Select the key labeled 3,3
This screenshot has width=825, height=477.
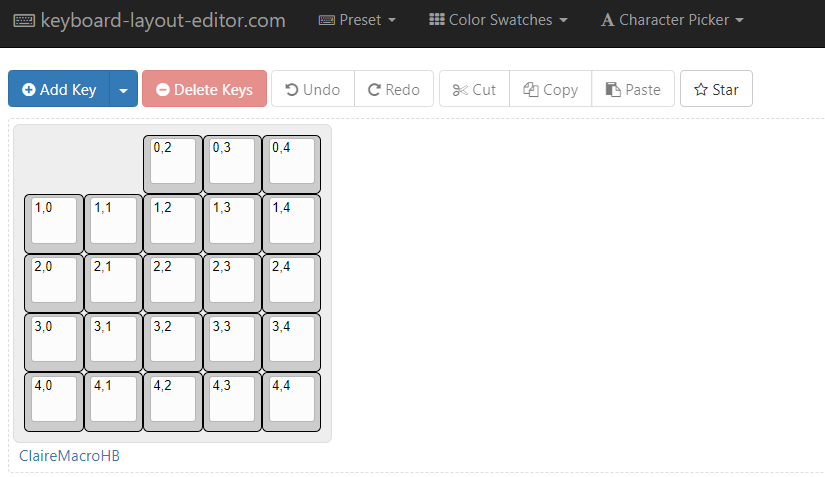point(233,343)
